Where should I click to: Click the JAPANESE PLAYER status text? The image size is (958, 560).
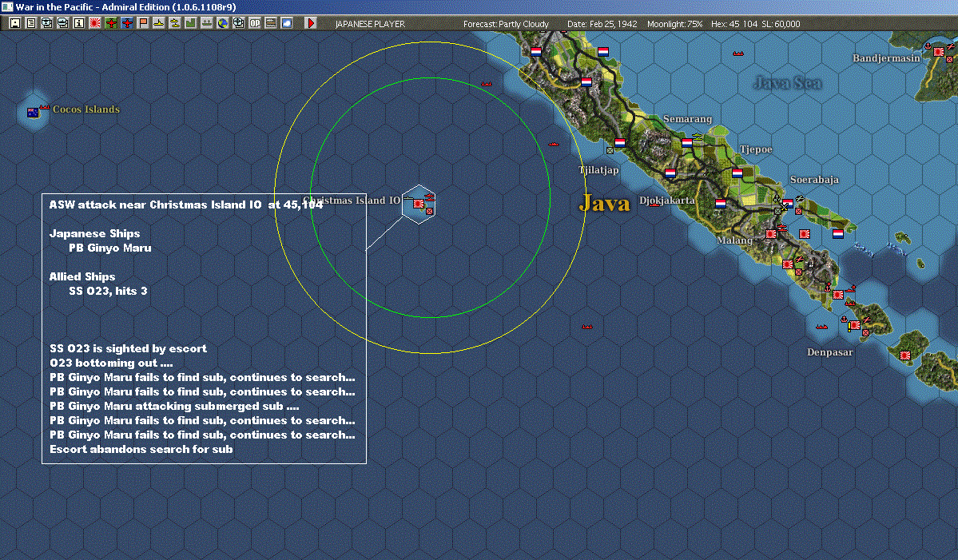tap(370, 24)
